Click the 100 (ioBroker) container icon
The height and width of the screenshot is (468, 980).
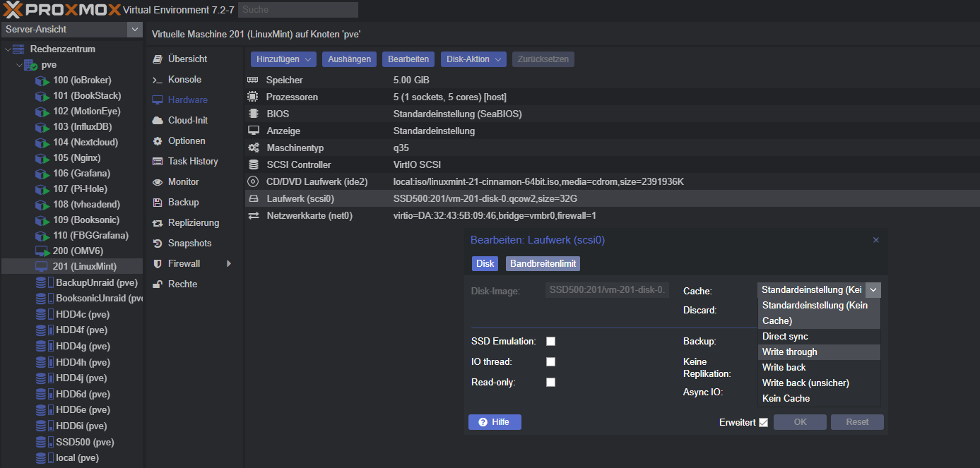(42, 80)
